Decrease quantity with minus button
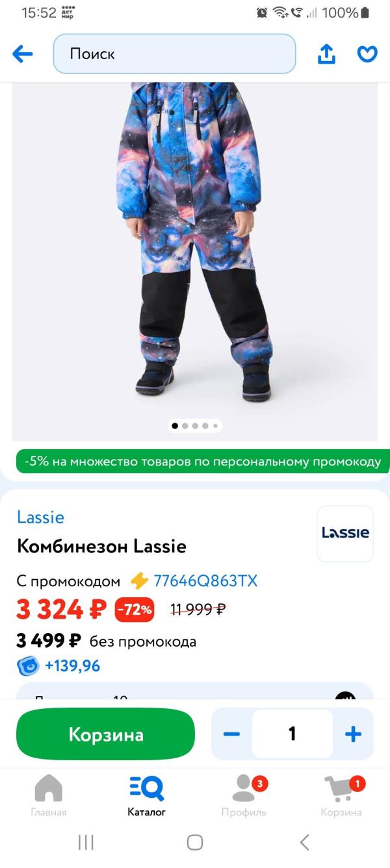The image size is (390, 868). click(x=231, y=734)
